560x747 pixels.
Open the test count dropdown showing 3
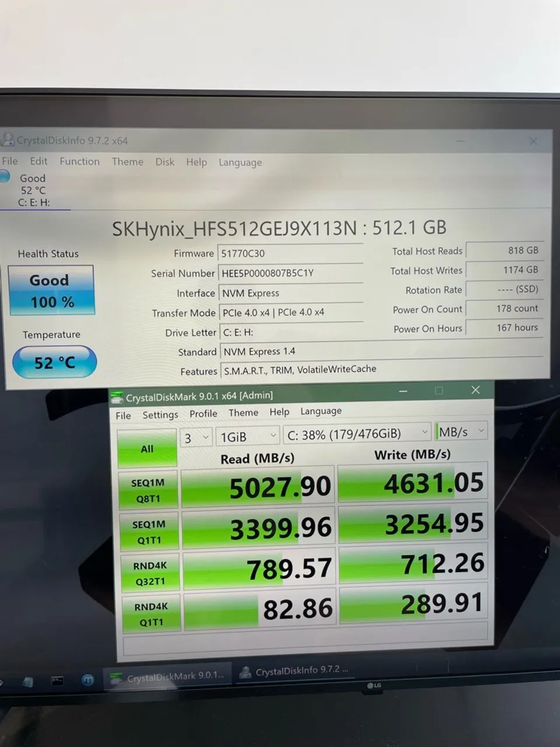[x=195, y=438]
